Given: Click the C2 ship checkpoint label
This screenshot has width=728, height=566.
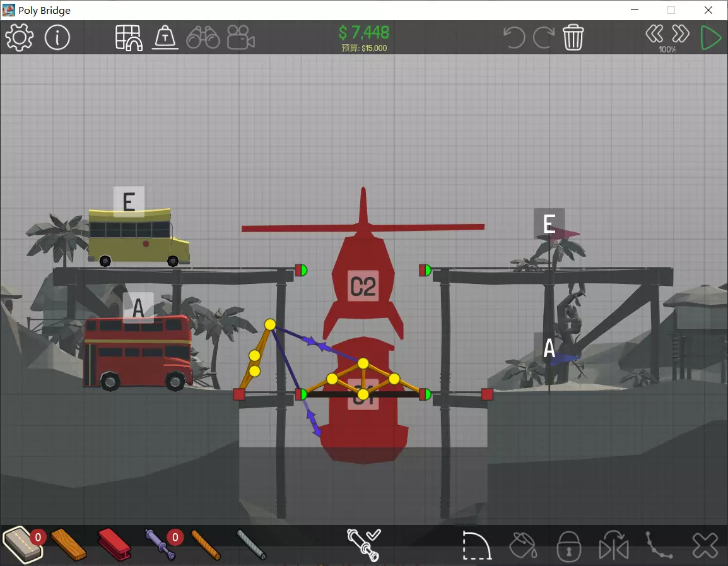Looking at the screenshot, I should 363,286.
